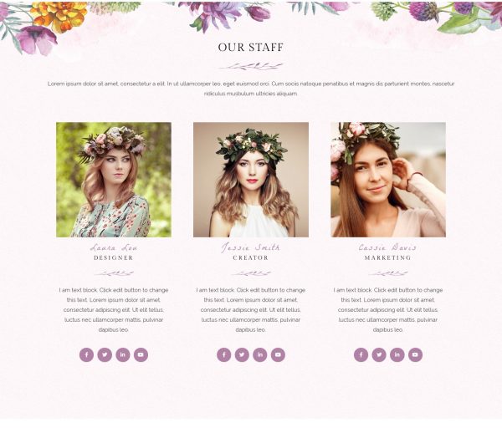The image size is (502, 448).
Task: Click the OUR STAFF heading
Action: click(x=251, y=48)
